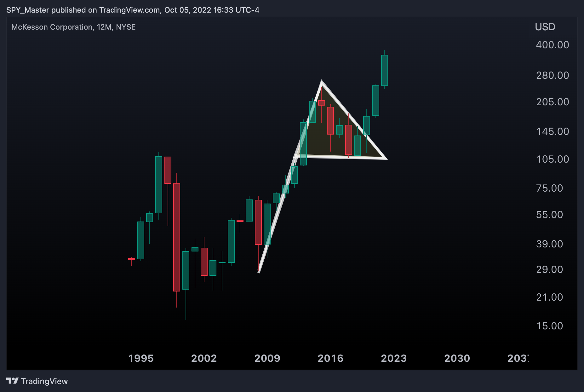Click the 280.00 price axis label
Screen dimensions: 584x392
(x=553, y=75)
